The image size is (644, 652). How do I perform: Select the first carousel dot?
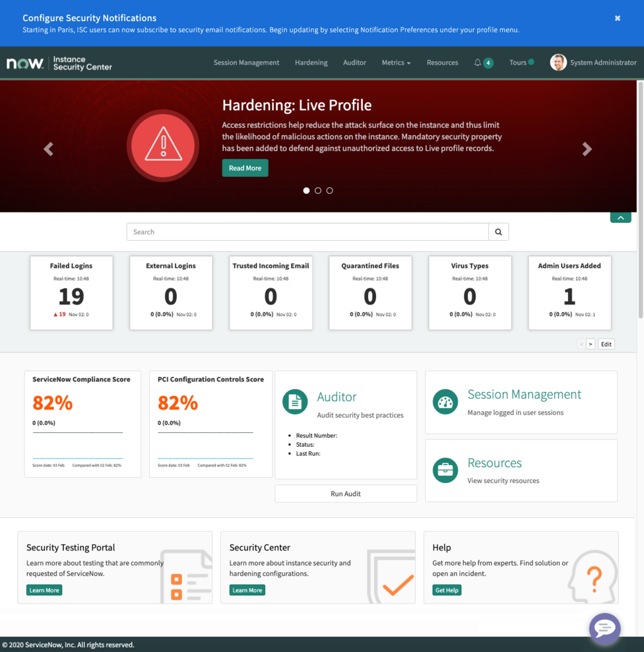click(306, 191)
